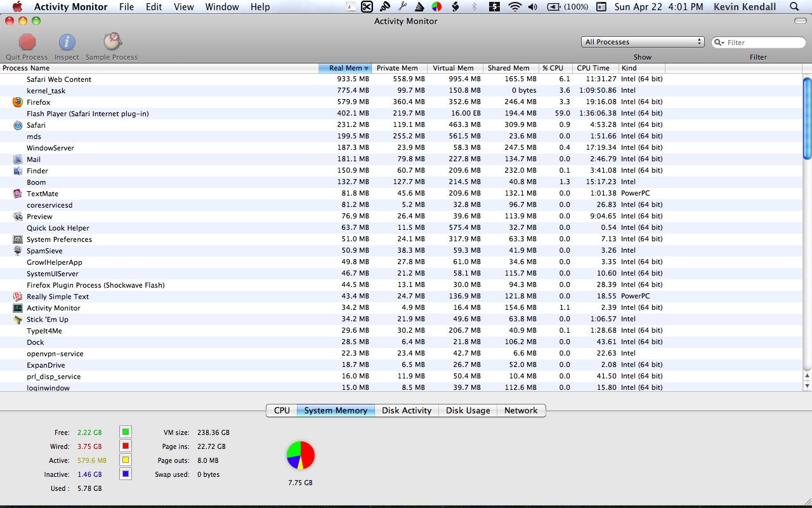The width and height of the screenshot is (812, 508).
Task: Sort by the Process Name column header
Action: pos(159,69)
